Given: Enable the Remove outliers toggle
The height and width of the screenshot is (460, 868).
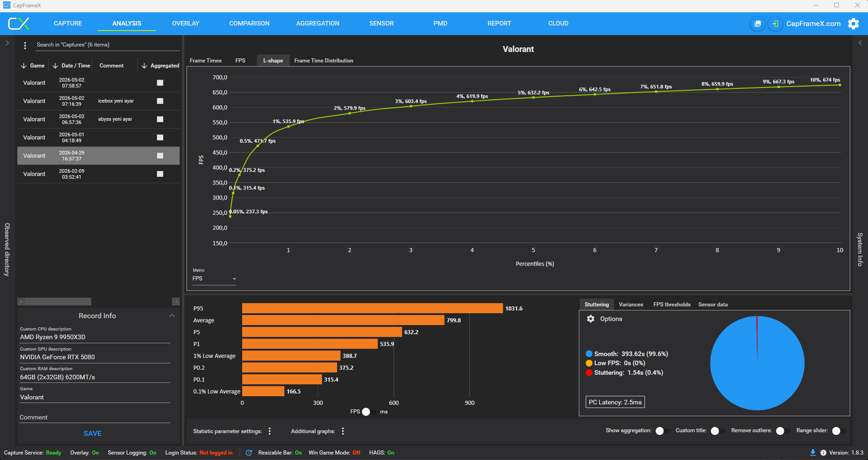Looking at the screenshot, I should 783,431.
